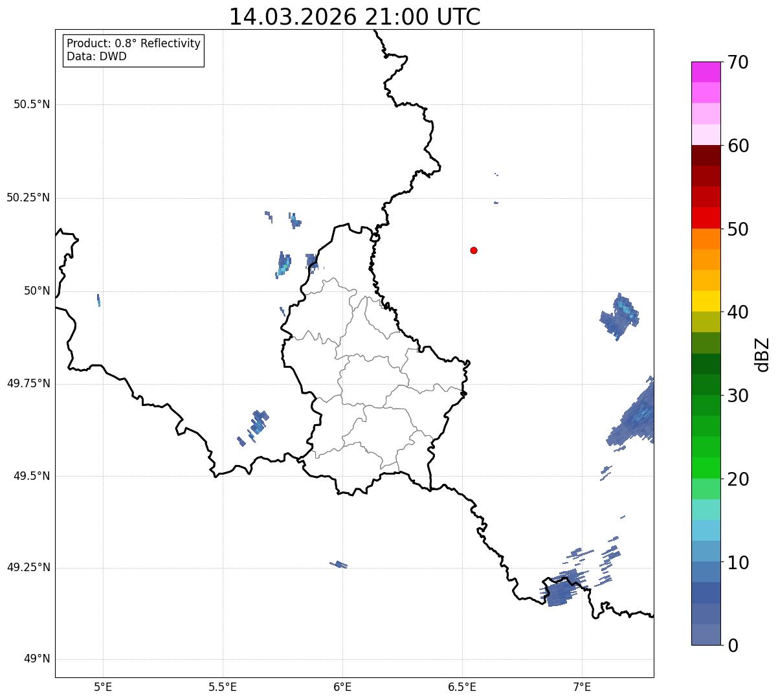Click the 60 colorbar tick label
The width and height of the screenshot is (778, 700).
click(x=738, y=146)
